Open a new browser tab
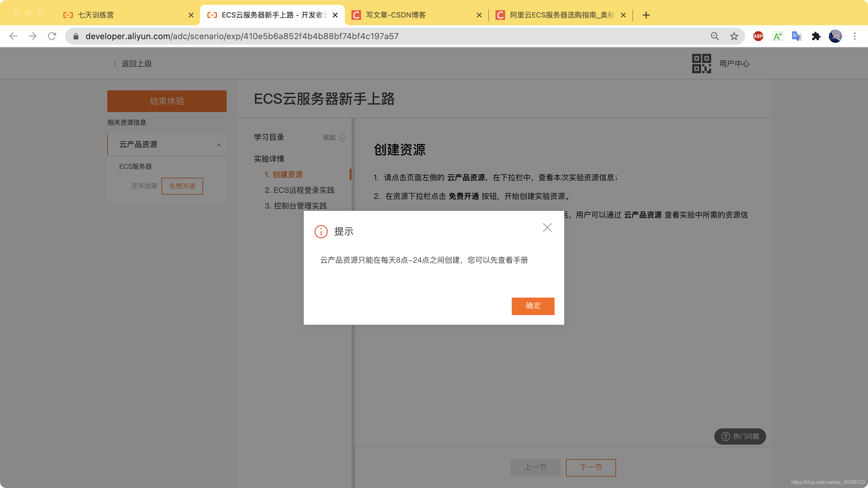This screenshot has width=868, height=488. click(x=646, y=15)
